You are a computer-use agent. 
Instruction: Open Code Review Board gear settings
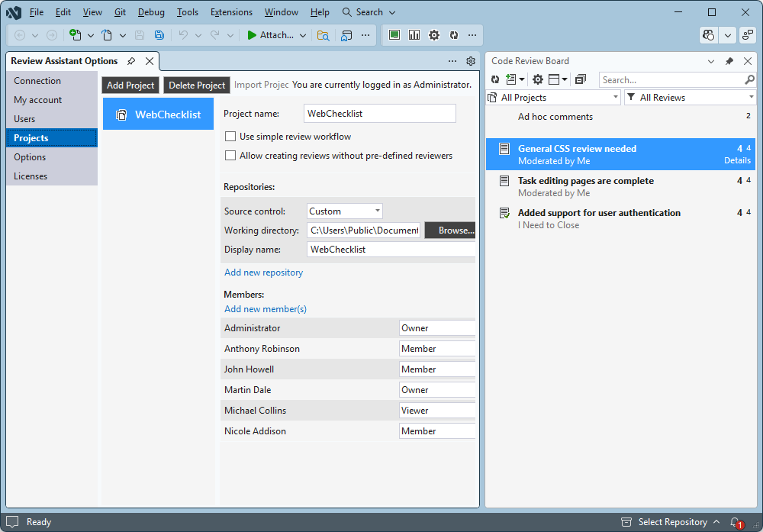pyautogui.click(x=538, y=79)
